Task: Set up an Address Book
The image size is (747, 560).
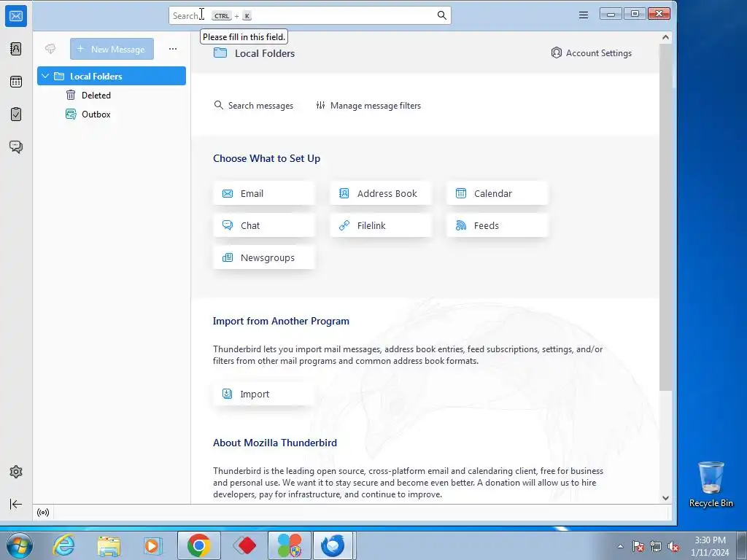Action: coord(381,193)
